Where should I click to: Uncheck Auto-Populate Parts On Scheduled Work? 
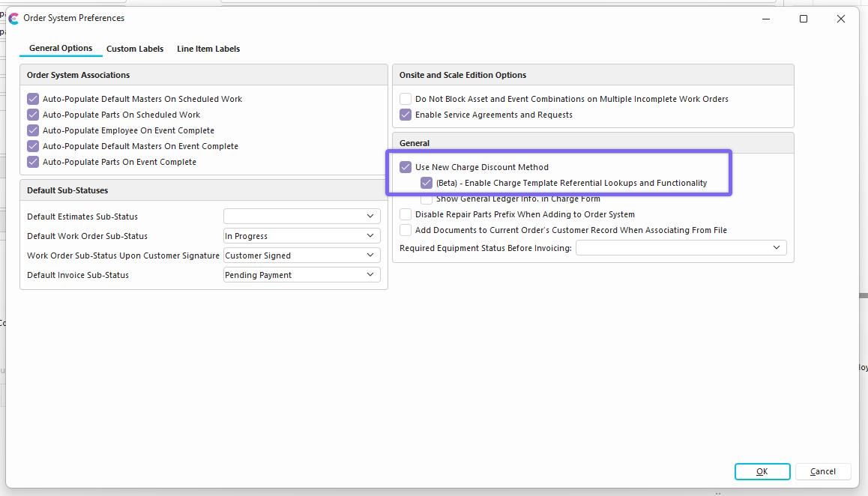tap(33, 115)
